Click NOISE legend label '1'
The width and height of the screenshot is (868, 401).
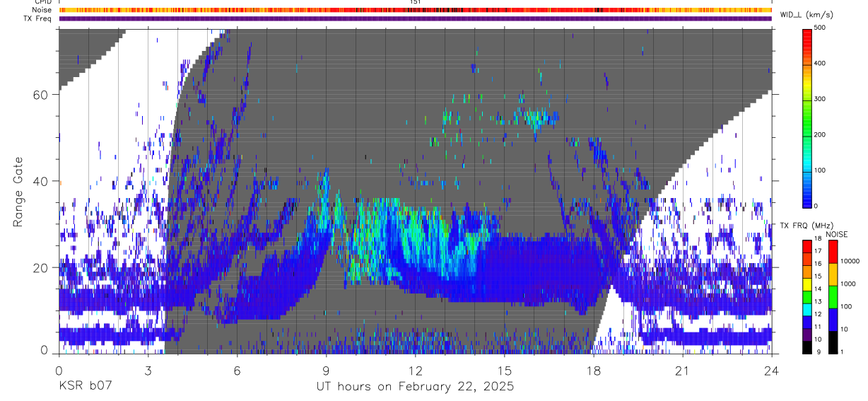842,352
